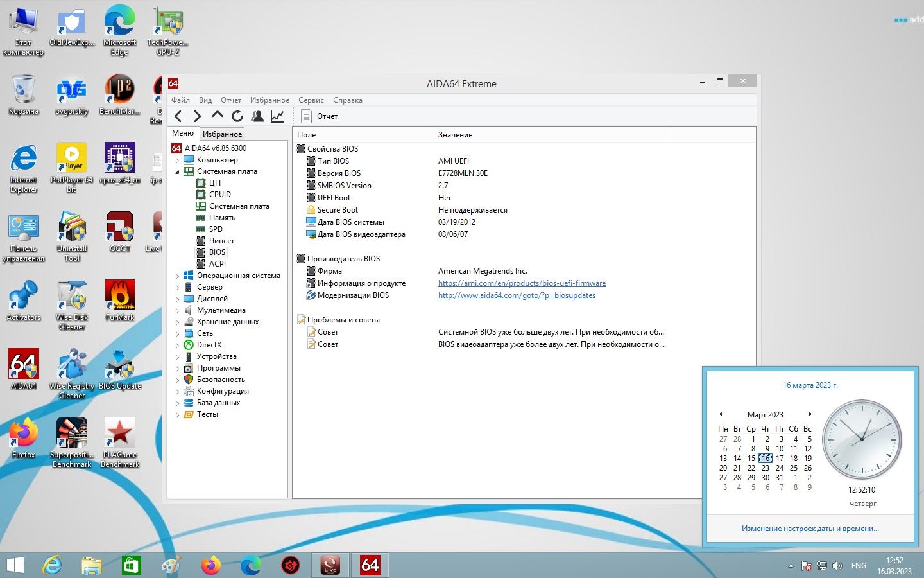Go to next month in calendar
This screenshot has height=578, width=924.
pyautogui.click(x=810, y=414)
